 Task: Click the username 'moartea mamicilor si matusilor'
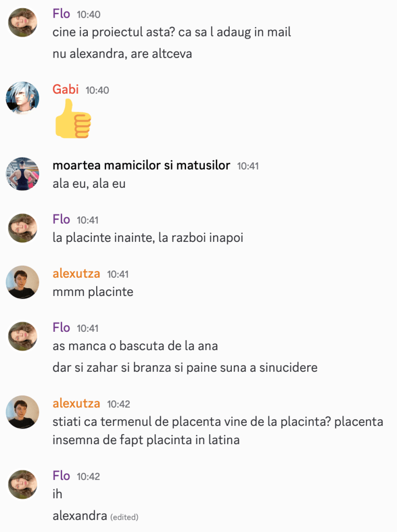[x=141, y=165]
